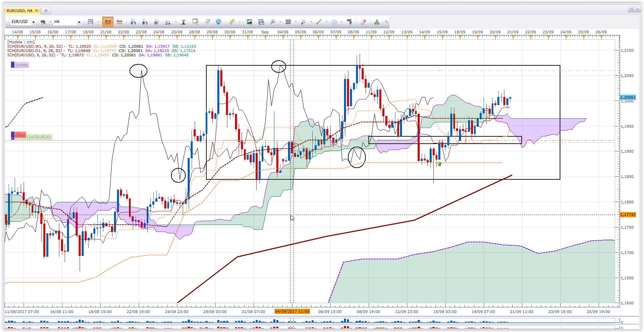Click the blue radar globe icon

[x=219, y=22]
